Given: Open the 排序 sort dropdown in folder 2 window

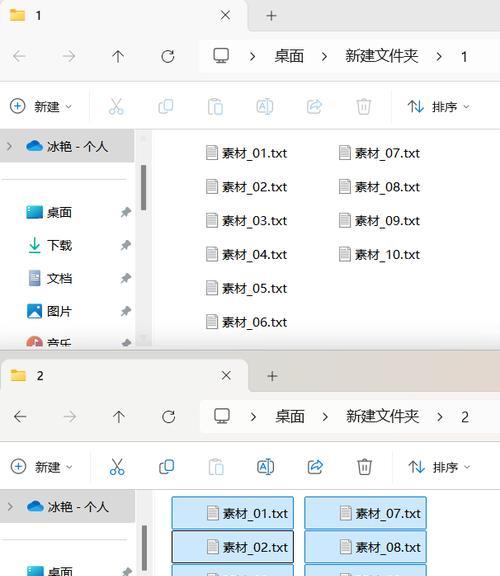Looking at the screenshot, I should [x=439, y=467].
